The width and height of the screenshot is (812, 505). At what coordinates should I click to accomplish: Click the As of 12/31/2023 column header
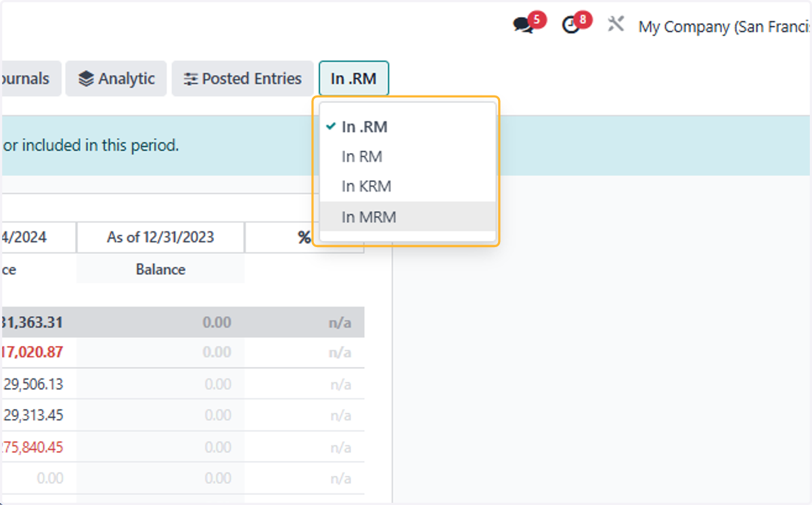(160, 237)
